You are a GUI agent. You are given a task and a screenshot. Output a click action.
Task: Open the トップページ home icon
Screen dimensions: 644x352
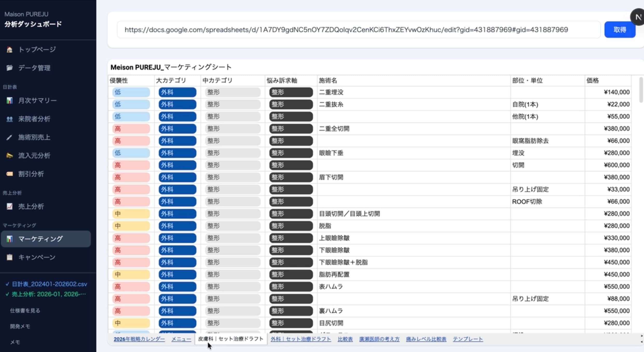(x=10, y=49)
